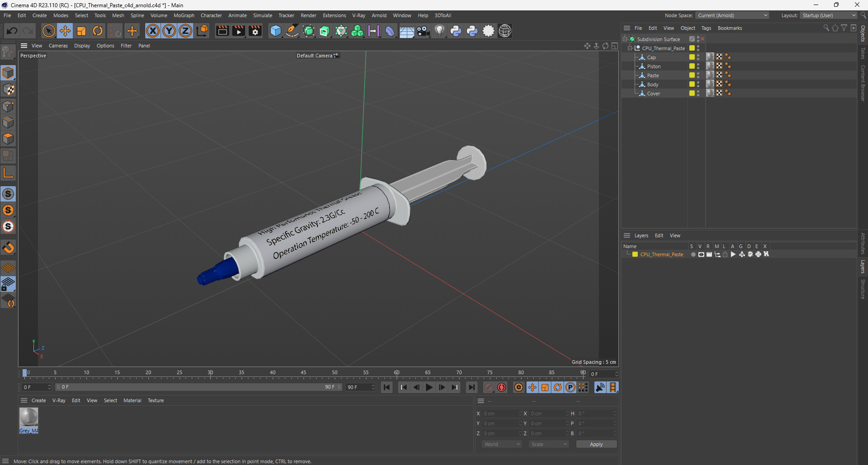Viewport: 868px width, 465px height.
Task: Open the World coordinate system dropdown
Action: (x=502, y=444)
